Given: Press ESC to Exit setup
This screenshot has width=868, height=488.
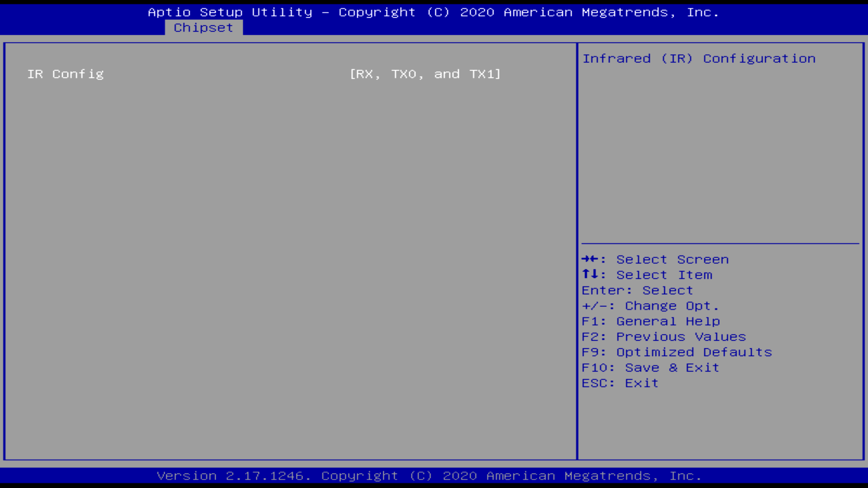Looking at the screenshot, I should [x=621, y=383].
